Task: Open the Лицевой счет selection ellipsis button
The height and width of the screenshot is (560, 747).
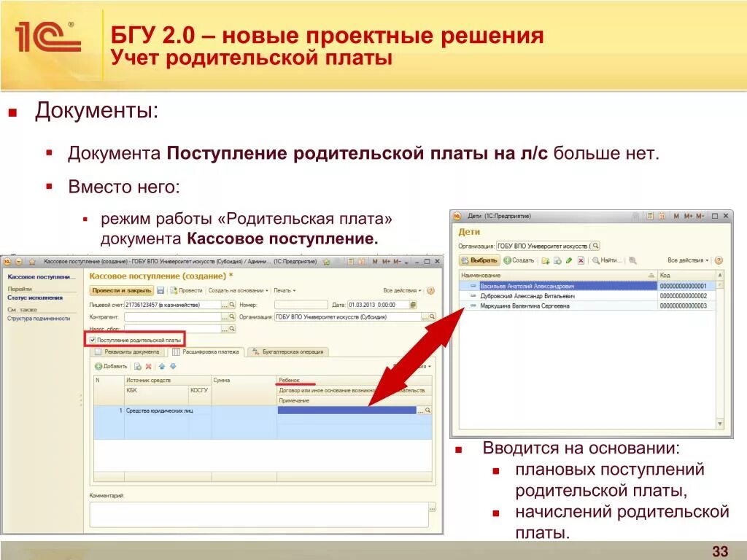Action: point(225,304)
